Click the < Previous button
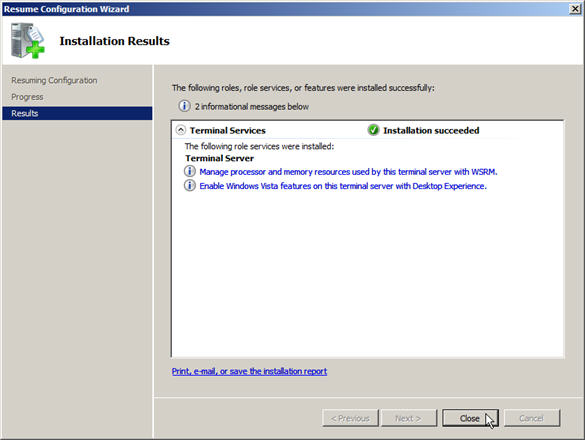This screenshot has height=440, width=585. click(x=350, y=418)
